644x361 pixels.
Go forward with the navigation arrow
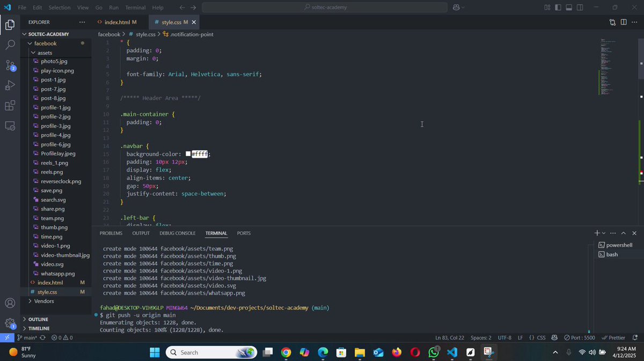[193, 8]
